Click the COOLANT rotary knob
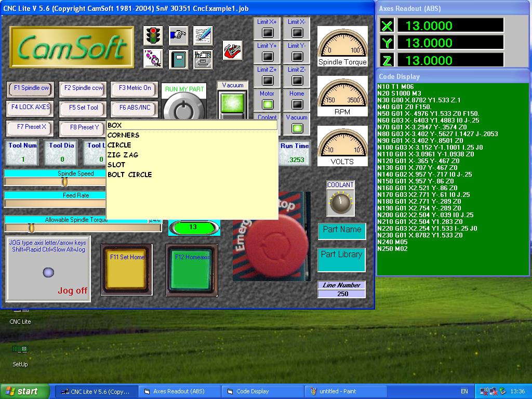The image size is (532, 399). coord(340,202)
